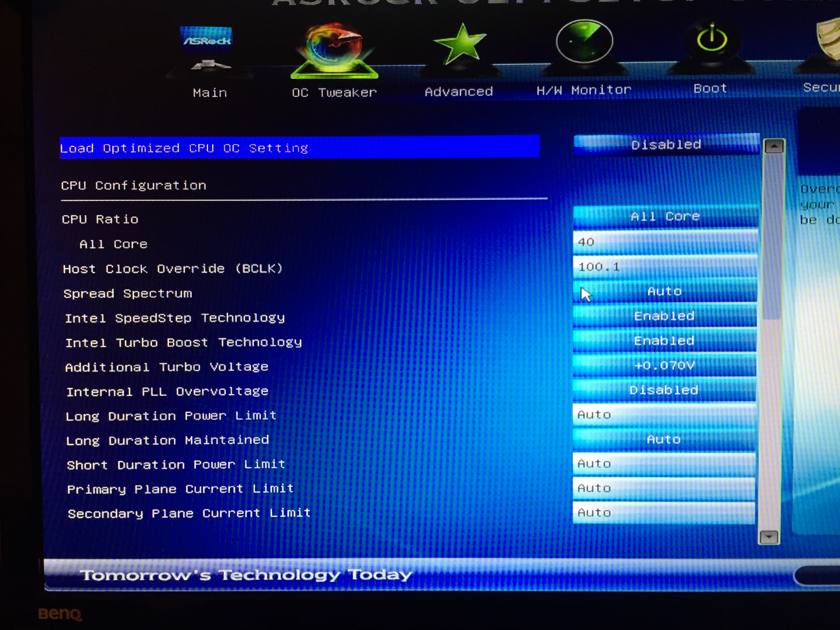Viewport: 840px width, 630px height.
Task: Click Host Clock Override 100.1 field
Action: (x=664, y=267)
